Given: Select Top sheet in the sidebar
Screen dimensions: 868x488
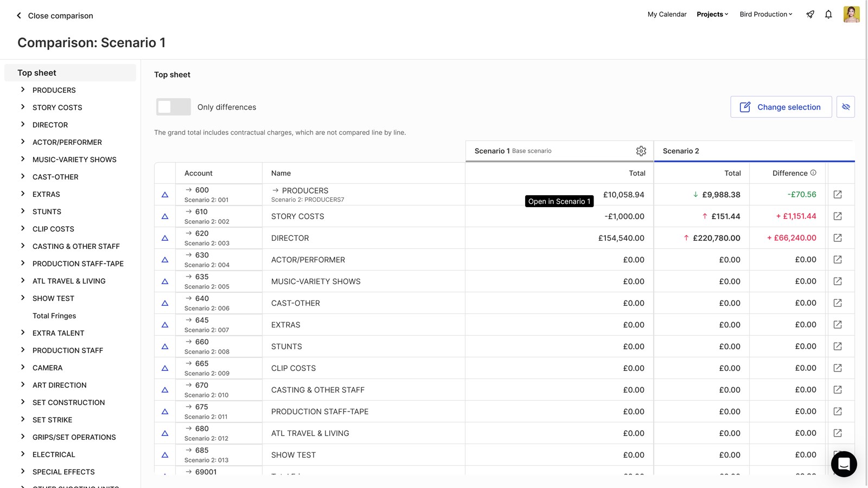Looking at the screenshot, I should (x=71, y=73).
